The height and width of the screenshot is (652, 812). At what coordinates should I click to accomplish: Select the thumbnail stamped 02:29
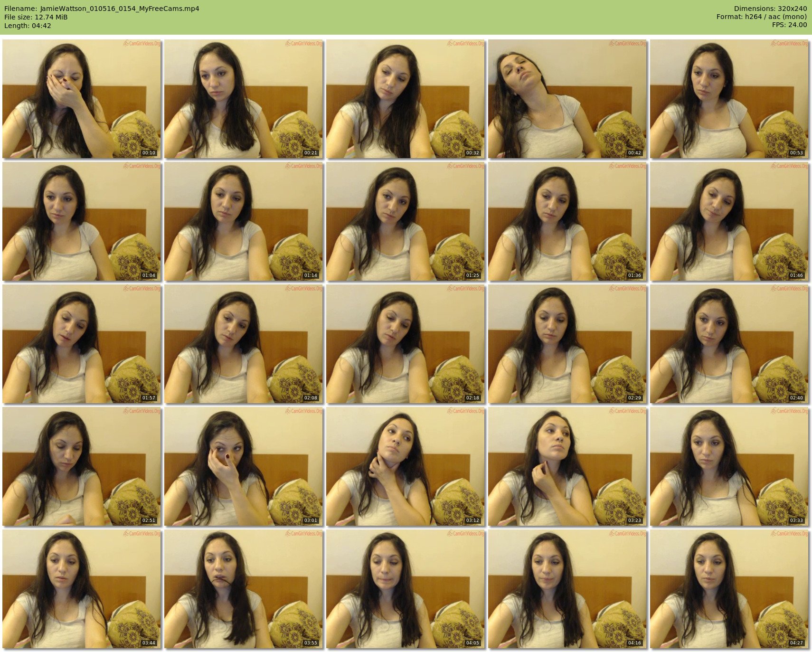tap(567, 344)
